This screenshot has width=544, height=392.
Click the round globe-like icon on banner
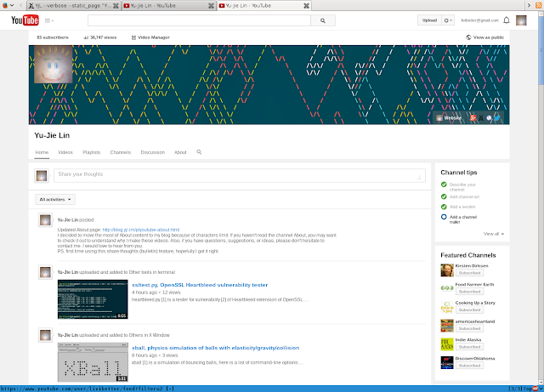pyautogui.click(x=490, y=118)
